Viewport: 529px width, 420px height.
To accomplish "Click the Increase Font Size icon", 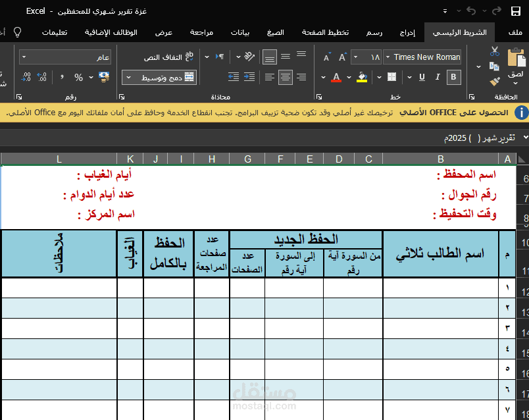I will coord(342,57).
